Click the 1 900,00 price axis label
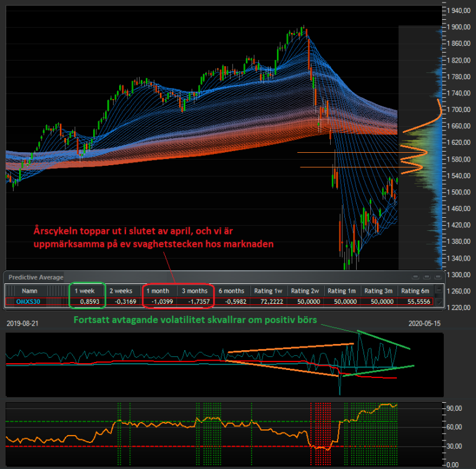 [459, 27]
